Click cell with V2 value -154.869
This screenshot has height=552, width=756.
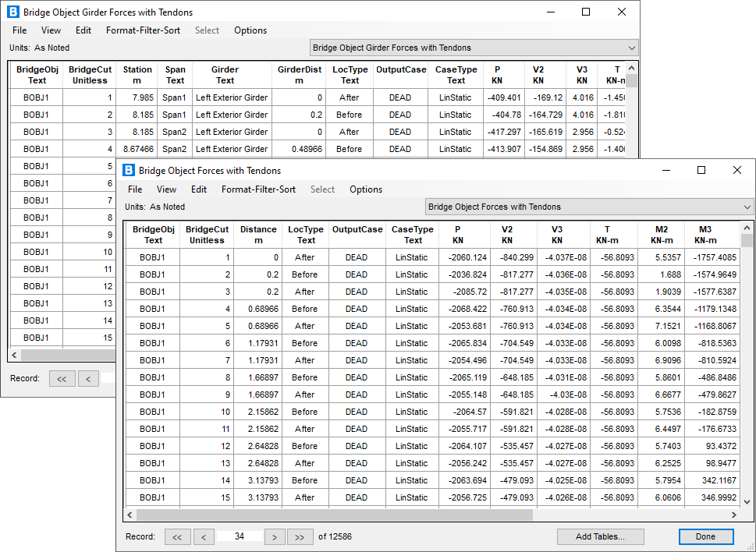545,149
